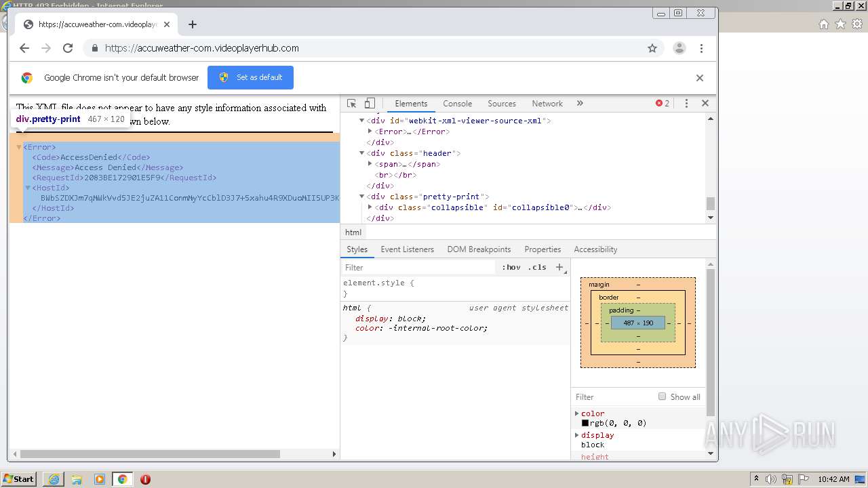This screenshot has height=488, width=868.
Task: Open Accessibility tab
Action: click(595, 249)
